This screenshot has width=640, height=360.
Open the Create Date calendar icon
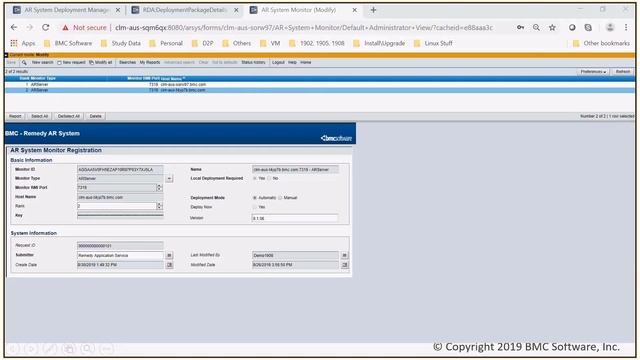pos(169,265)
